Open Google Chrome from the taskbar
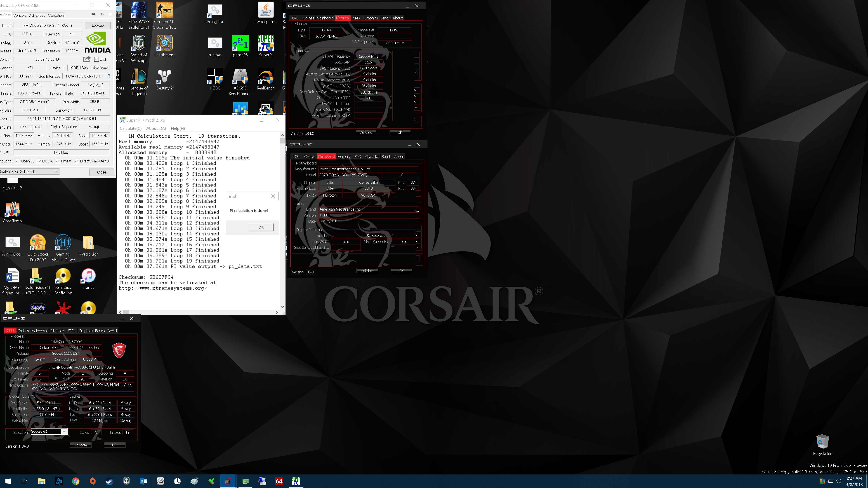 point(75,481)
